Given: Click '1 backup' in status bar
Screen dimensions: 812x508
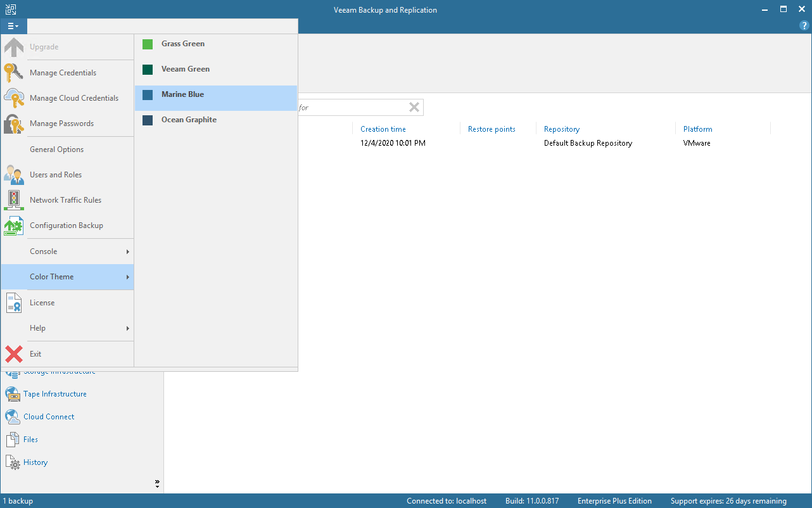Looking at the screenshot, I should (x=18, y=501).
